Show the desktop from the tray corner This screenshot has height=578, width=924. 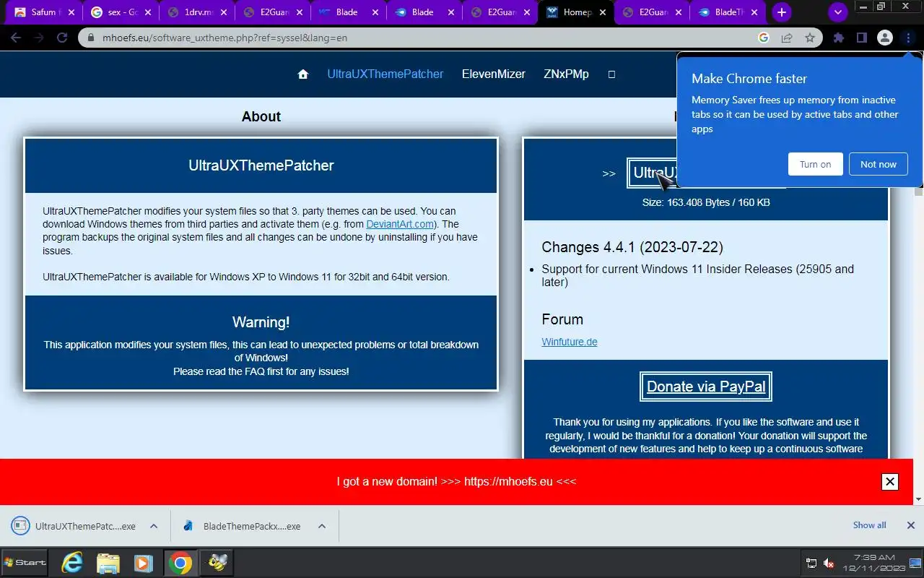coord(917,563)
